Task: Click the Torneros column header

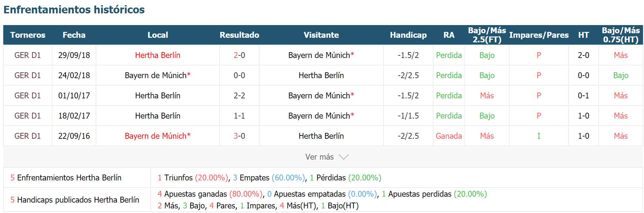Action: click(28, 35)
